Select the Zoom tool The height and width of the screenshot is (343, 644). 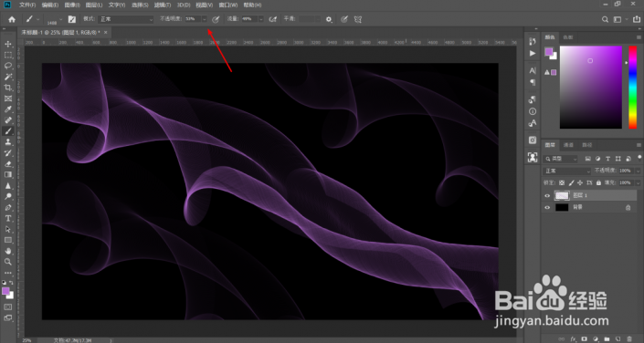pos(8,261)
